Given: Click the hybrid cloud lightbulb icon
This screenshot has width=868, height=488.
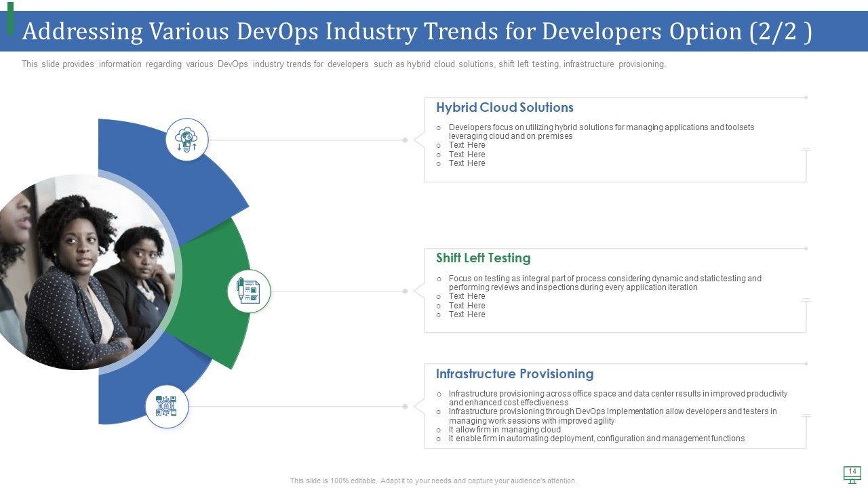Looking at the screenshot, I should point(186,139).
